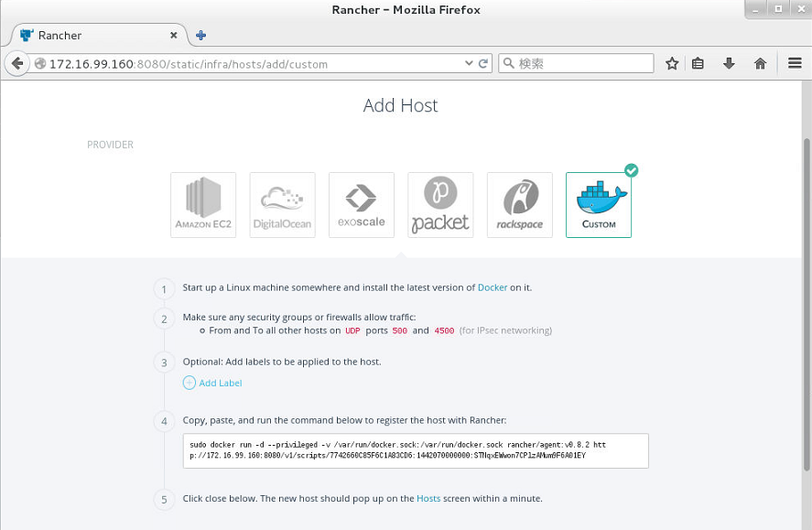The height and width of the screenshot is (530, 812).
Task: Maximize the Firefox window
Action: click(778, 9)
